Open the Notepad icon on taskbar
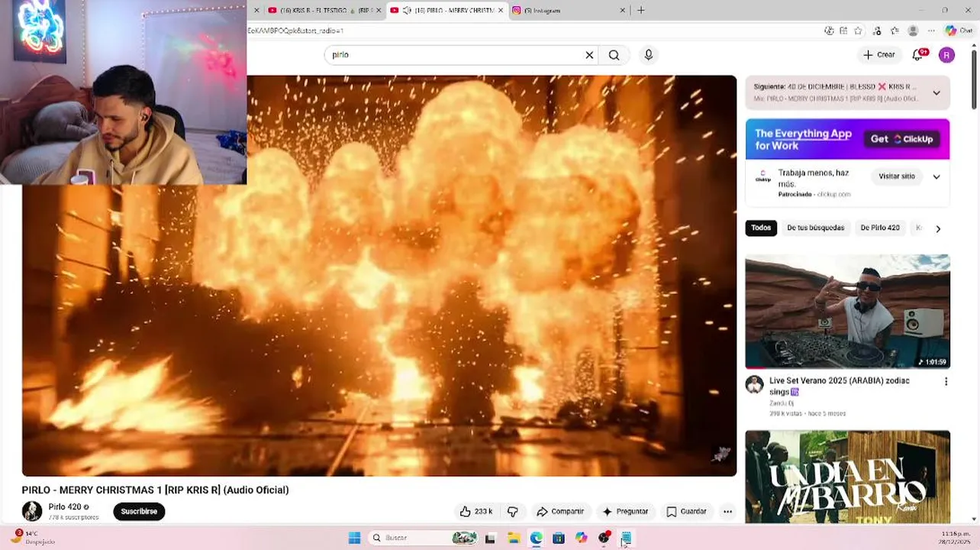 tap(626, 538)
